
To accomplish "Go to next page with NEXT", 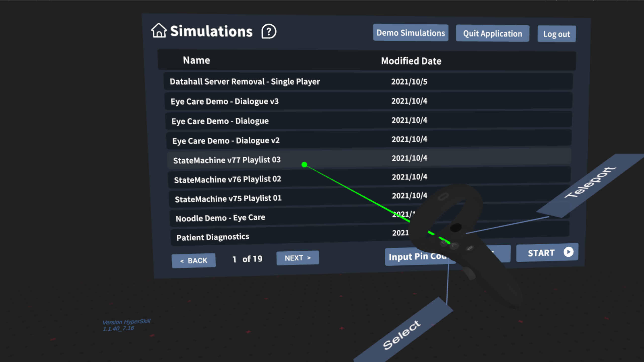I will [298, 258].
